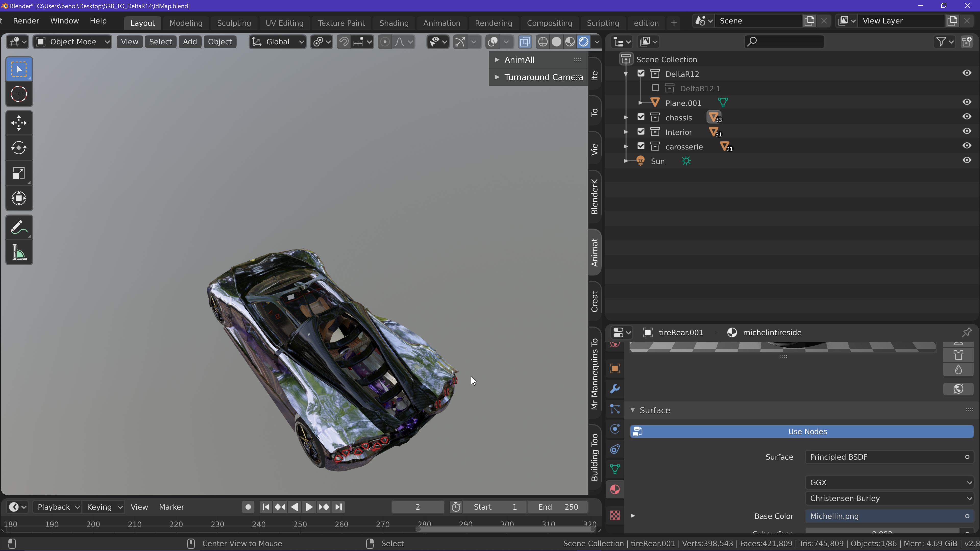Enable the DeltaR12 1 collection checkbox
Image resolution: width=980 pixels, height=551 pixels.
coord(655,88)
